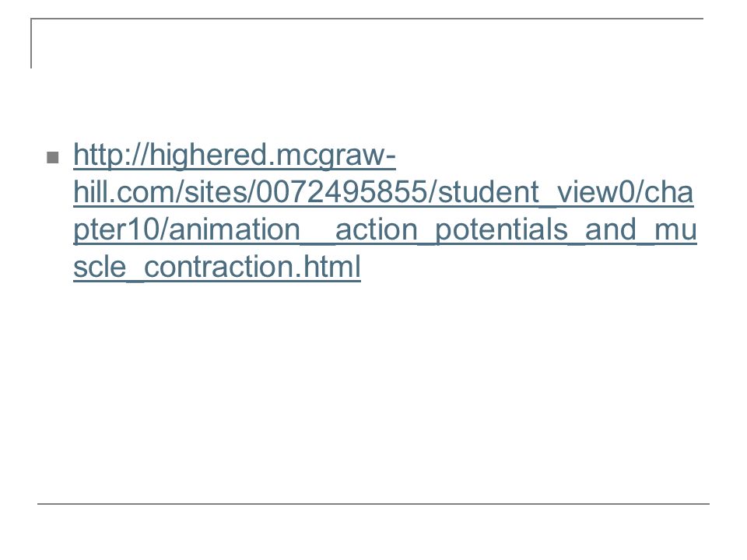Select the gray square bullet marker

pos(52,157)
